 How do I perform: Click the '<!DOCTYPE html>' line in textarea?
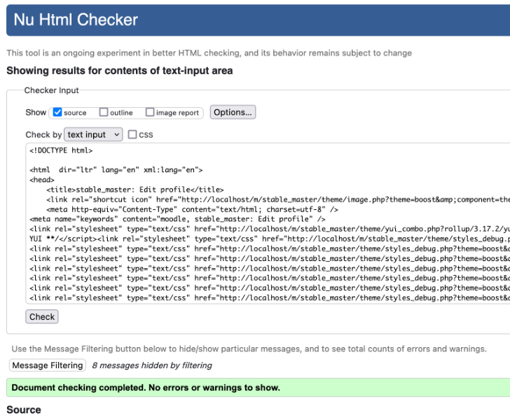pyautogui.click(x=61, y=150)
